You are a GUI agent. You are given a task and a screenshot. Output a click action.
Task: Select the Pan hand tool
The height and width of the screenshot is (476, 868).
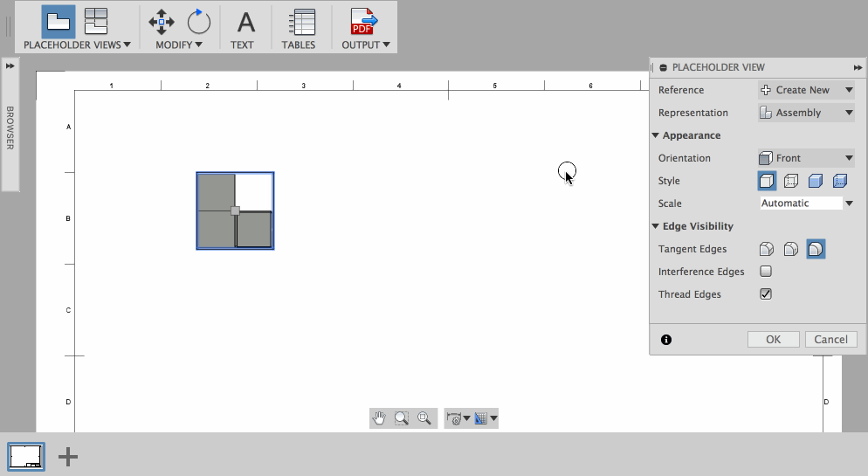click(379, 418)
